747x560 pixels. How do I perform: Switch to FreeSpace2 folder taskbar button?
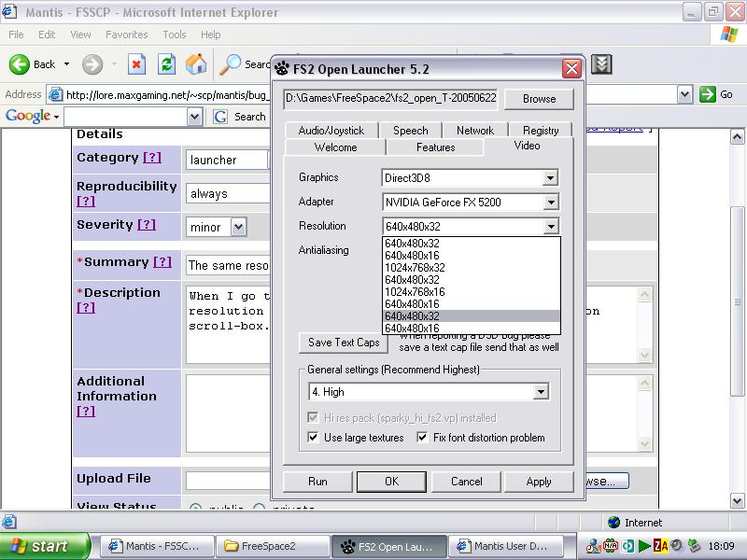(x=273, y=546)
